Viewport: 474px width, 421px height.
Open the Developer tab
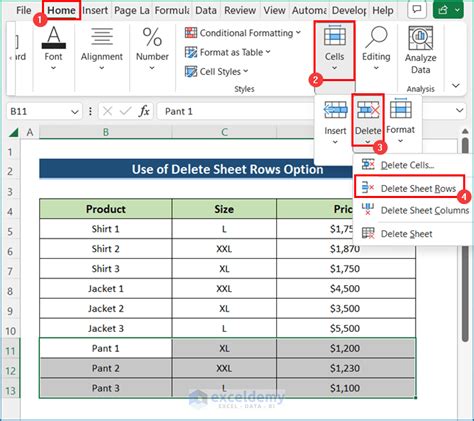[x=349, y=11]
